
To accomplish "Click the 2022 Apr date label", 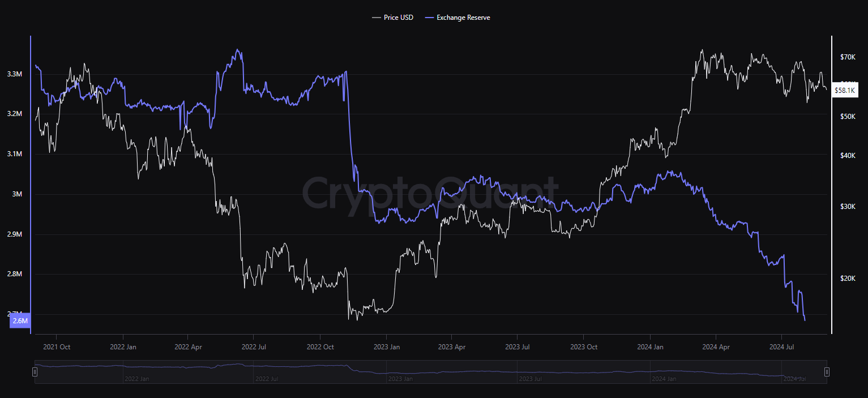I will (189, 346).
